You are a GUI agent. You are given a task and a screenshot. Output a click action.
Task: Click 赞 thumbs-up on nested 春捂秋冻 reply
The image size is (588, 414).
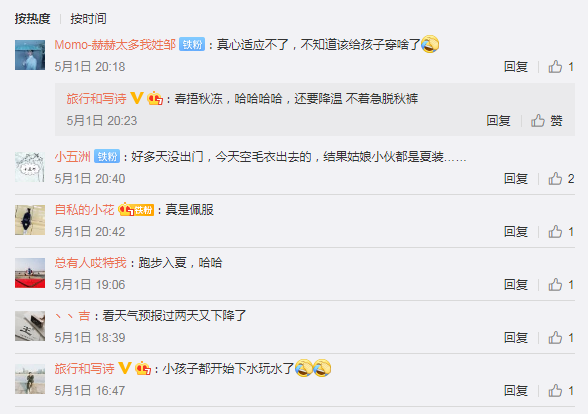pyautogui.click(x=546, y=121)
